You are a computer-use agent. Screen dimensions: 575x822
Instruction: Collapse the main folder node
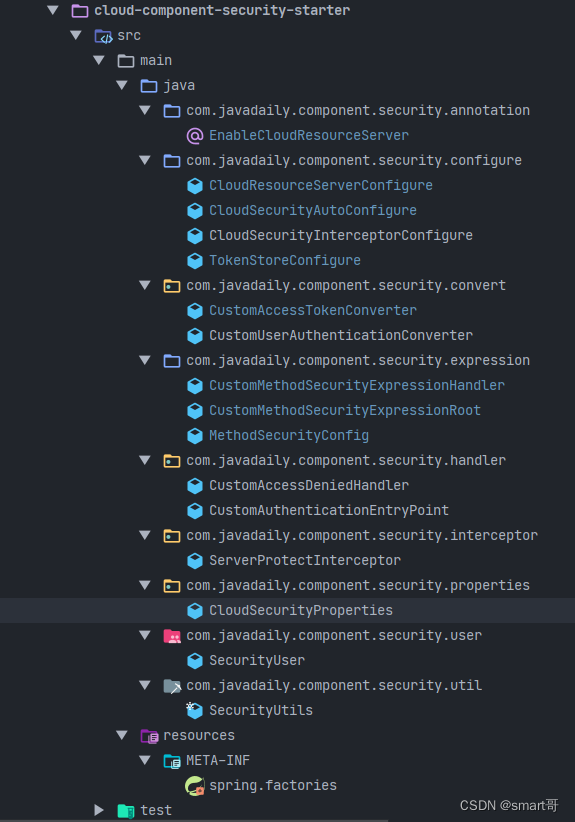[x=99, y=60]
